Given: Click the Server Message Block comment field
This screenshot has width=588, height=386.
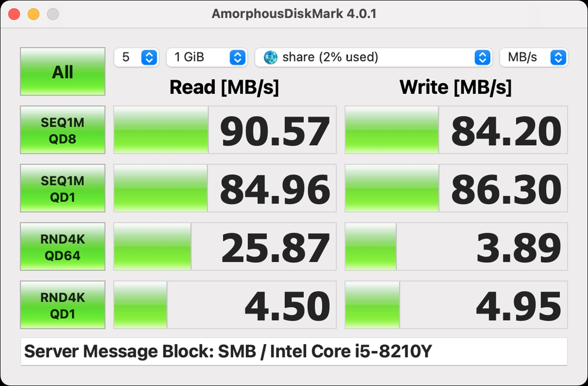Looking at the screenshot, I should pyautogui.click(x=294, y=352).
